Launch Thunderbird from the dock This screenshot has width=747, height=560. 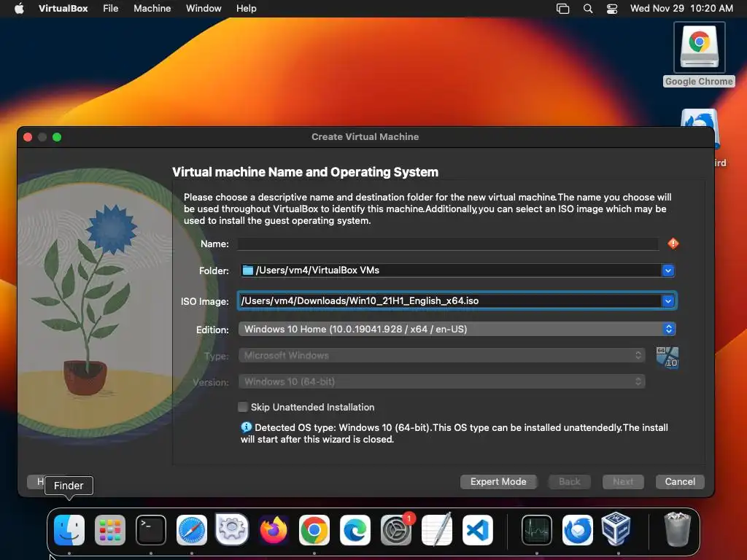point(578,529)
